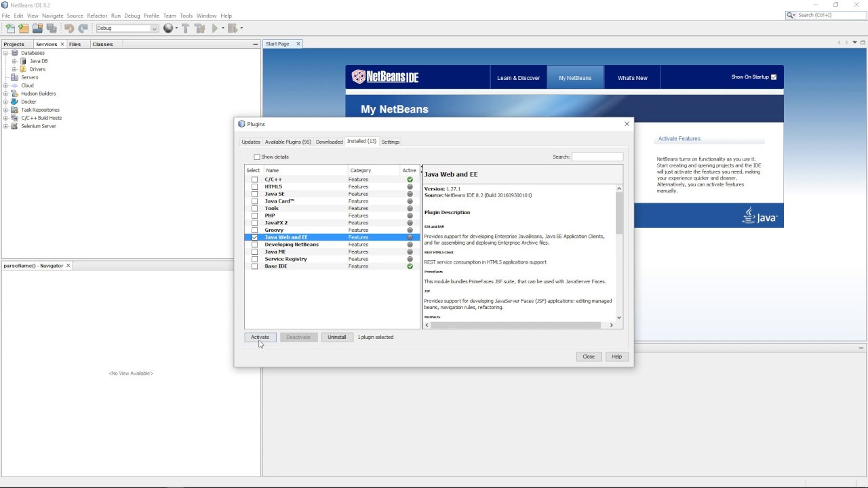Expand the Docker tree node
868x488 pixels.
pyautogui.click(x=6, y=102)
